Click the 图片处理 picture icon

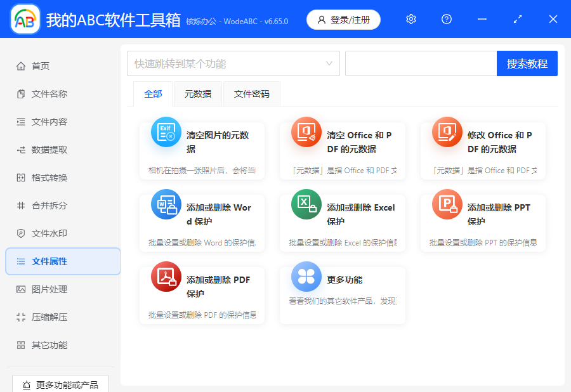pyautogui.click(x=21, y=289)
